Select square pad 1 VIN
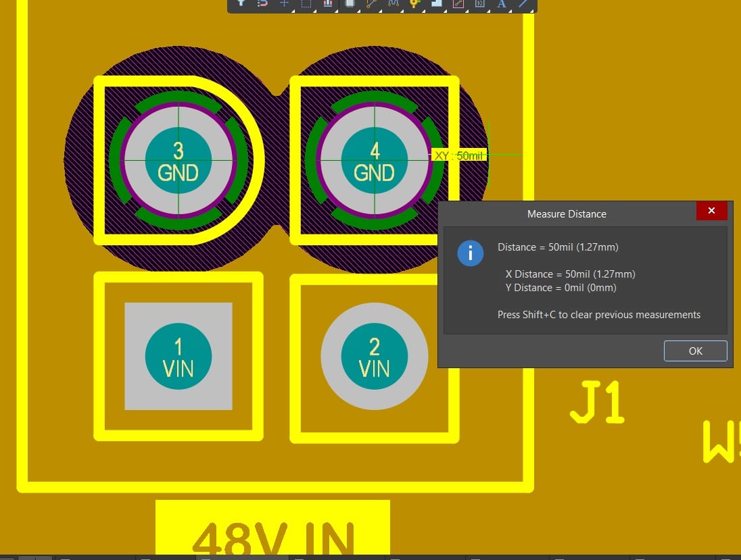Image resolution: width=741 pixels, height=560 pixels. (178, 356)
